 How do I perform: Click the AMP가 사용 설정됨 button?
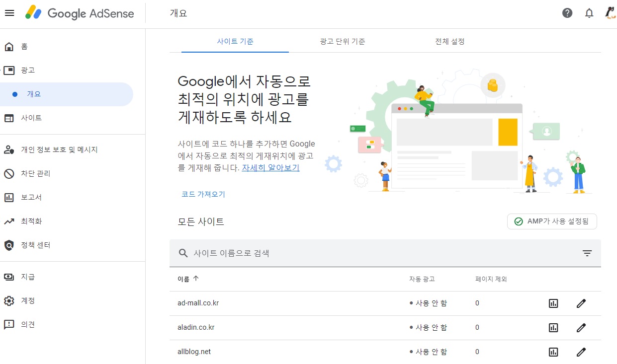[552, 221]
